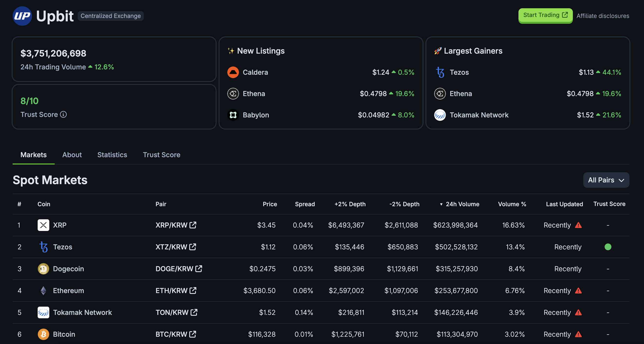Click the 8/10 trust score value

pos(29,101)
